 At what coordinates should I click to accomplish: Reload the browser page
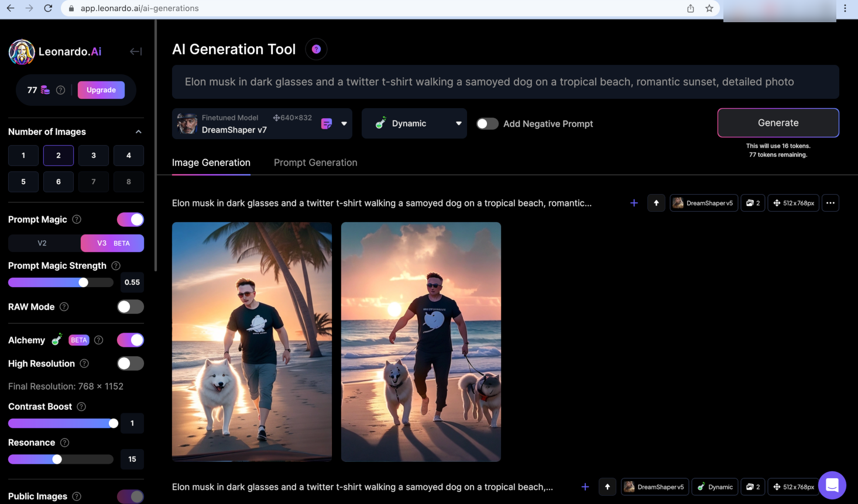[48, 8]
